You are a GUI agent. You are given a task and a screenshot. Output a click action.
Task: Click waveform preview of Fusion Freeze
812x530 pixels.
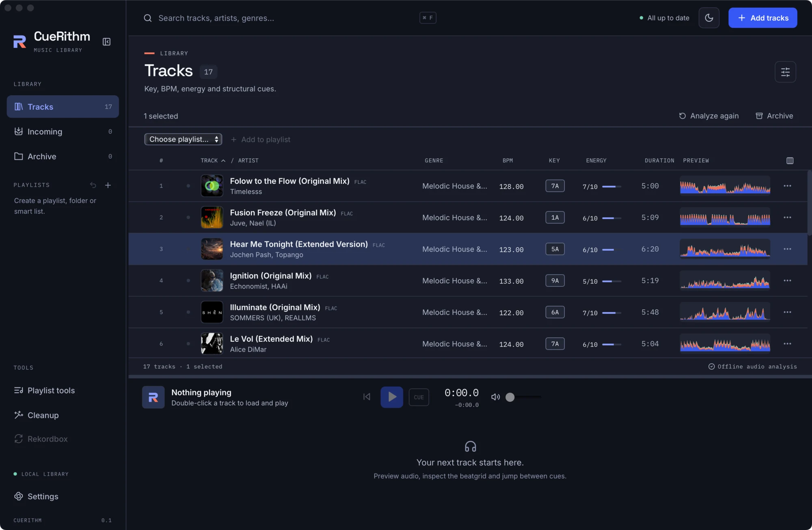(725, 218)
